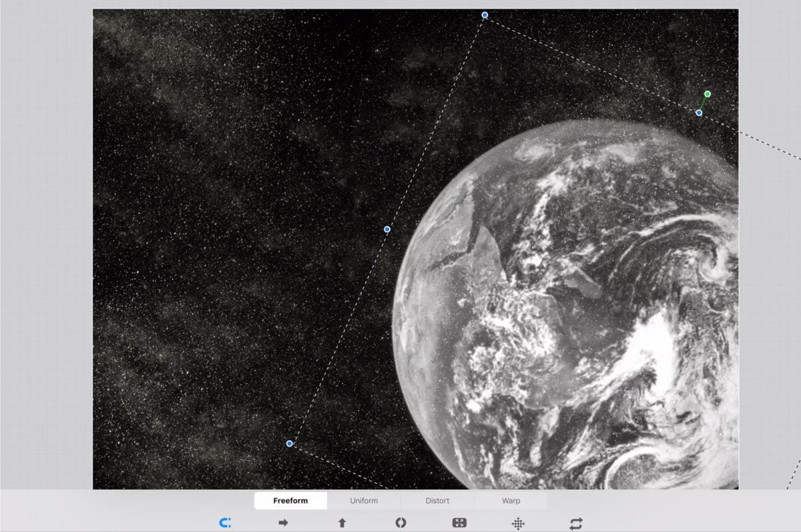Switch to the Uniform transform mode
The image size is (801, 532).
(364, 500)
